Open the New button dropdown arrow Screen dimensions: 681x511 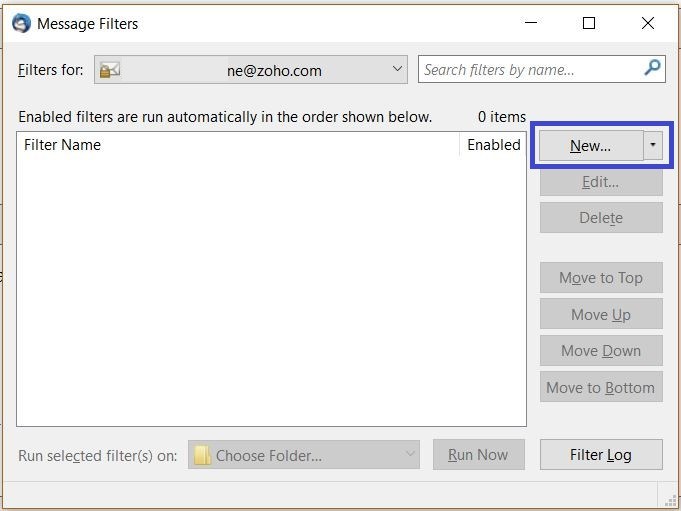(653, 145)
